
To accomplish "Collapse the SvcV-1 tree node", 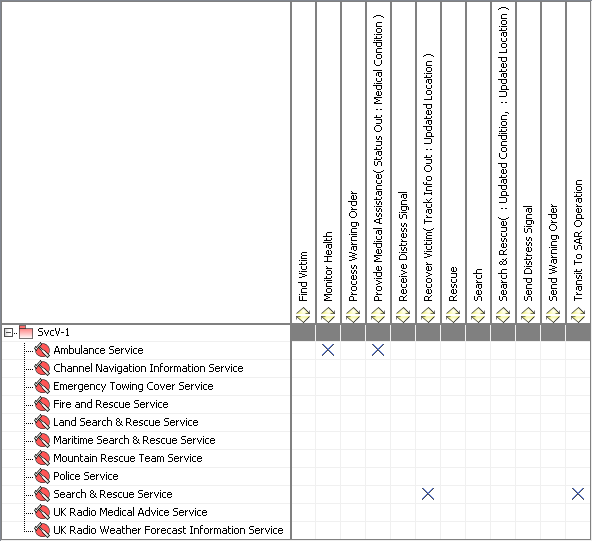I will click(8, 333).
